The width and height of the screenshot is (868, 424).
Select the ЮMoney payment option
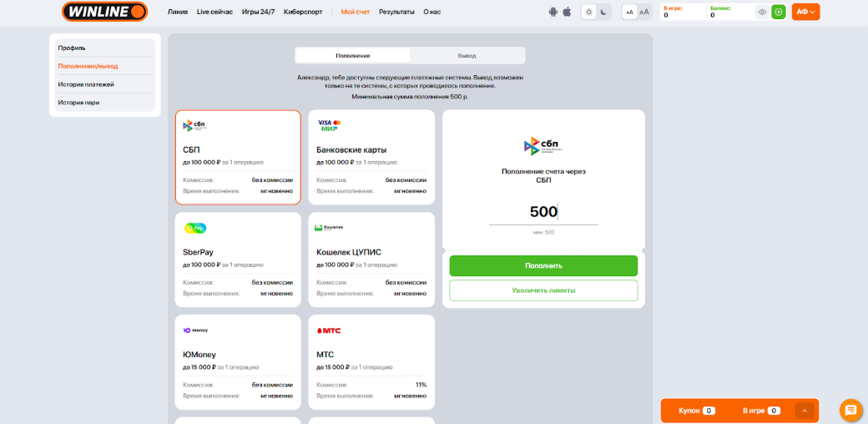[x=238, y=361]
